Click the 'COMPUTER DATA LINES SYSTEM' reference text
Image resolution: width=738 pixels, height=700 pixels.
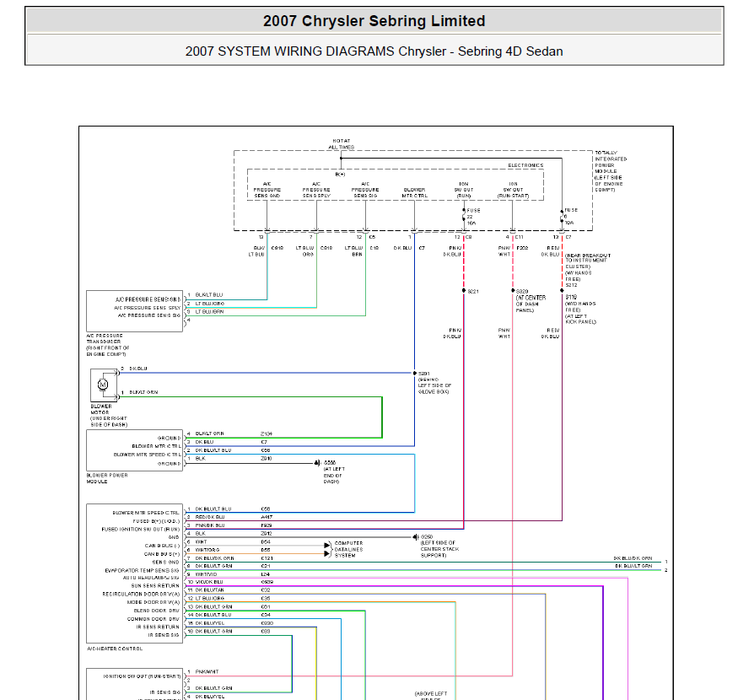pos(348,549)
